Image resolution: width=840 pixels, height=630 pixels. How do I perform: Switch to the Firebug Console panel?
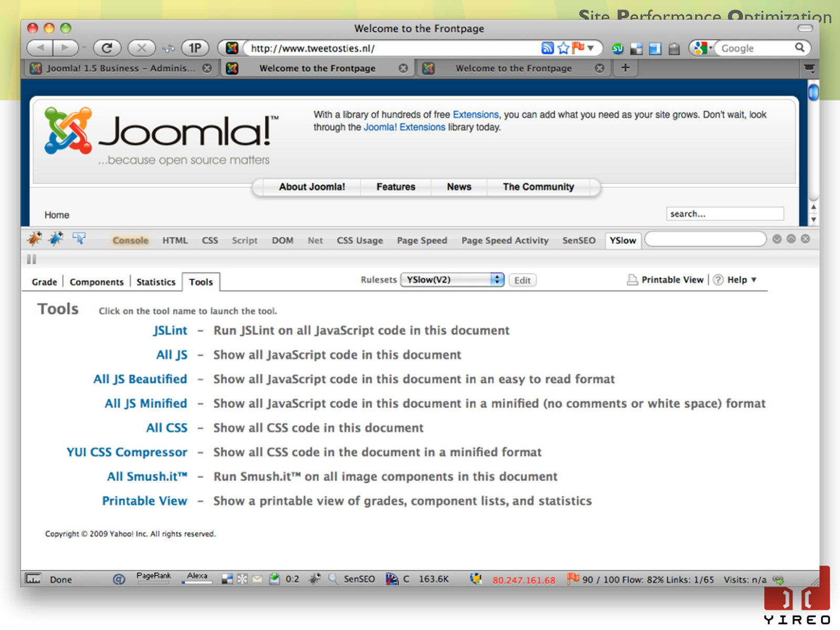130,240
